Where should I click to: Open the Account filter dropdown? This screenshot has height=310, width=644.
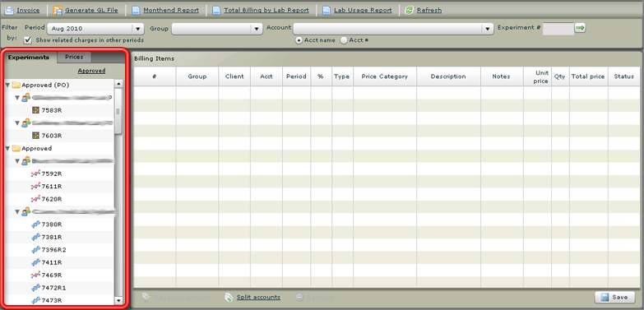393,29
